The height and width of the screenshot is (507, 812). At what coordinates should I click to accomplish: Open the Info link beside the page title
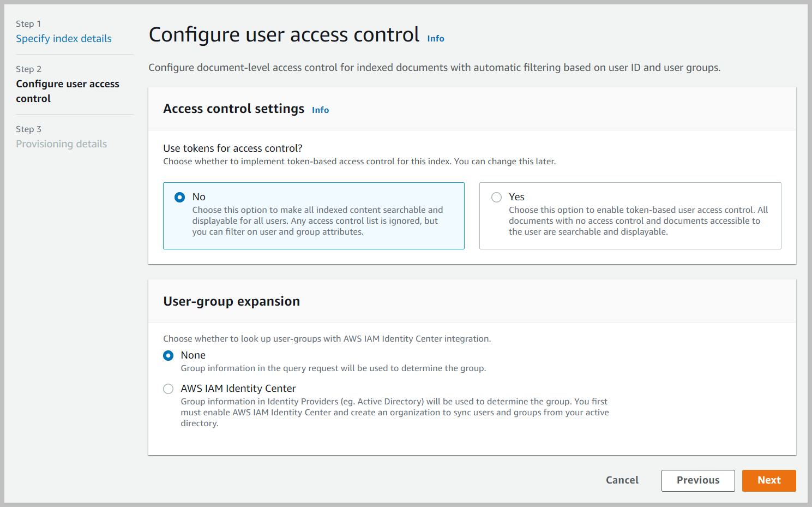tap(436, 38)
